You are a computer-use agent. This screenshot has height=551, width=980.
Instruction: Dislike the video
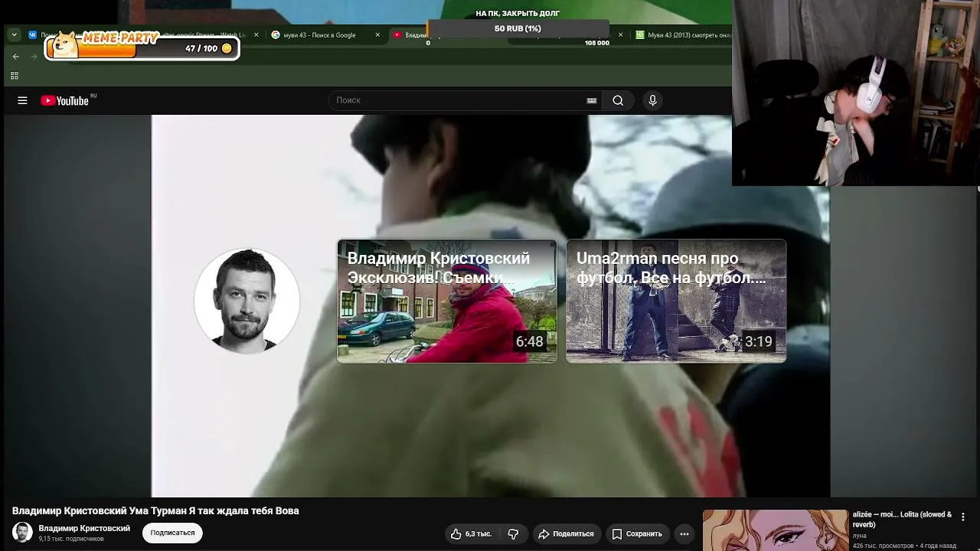point(514,533)
